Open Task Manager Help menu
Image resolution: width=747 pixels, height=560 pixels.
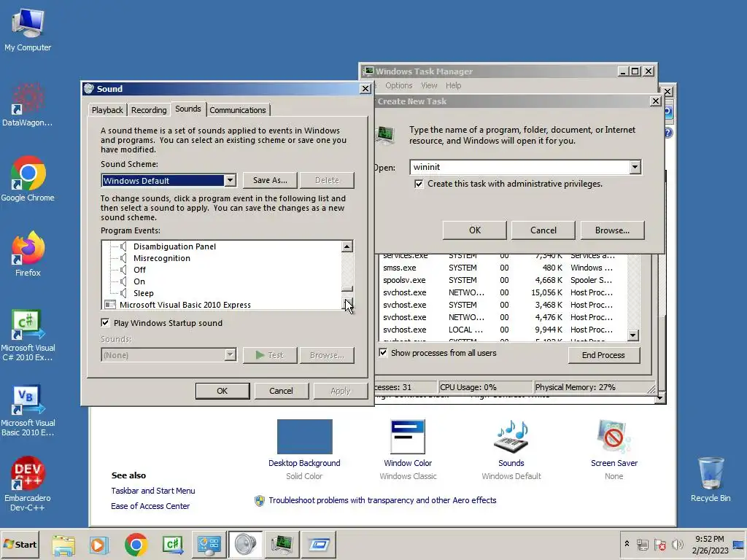point(454,85)
